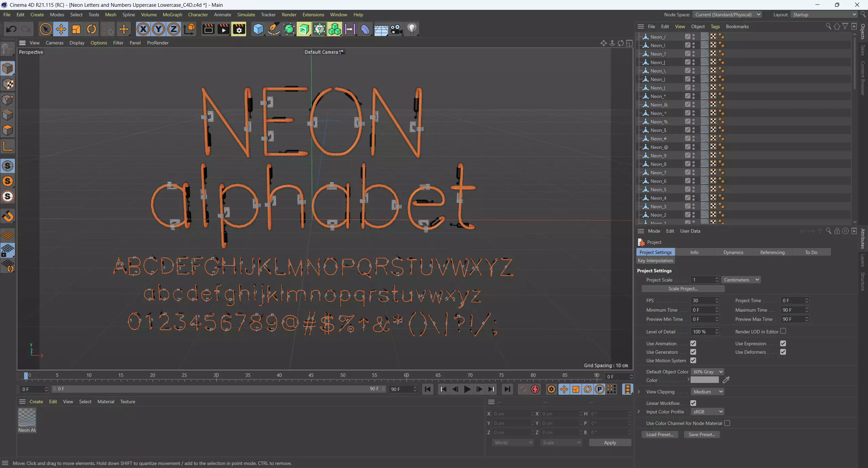Open the Edit Render Settings icon
Viewport: 868px width, 468px height.
tap(239, 29)
